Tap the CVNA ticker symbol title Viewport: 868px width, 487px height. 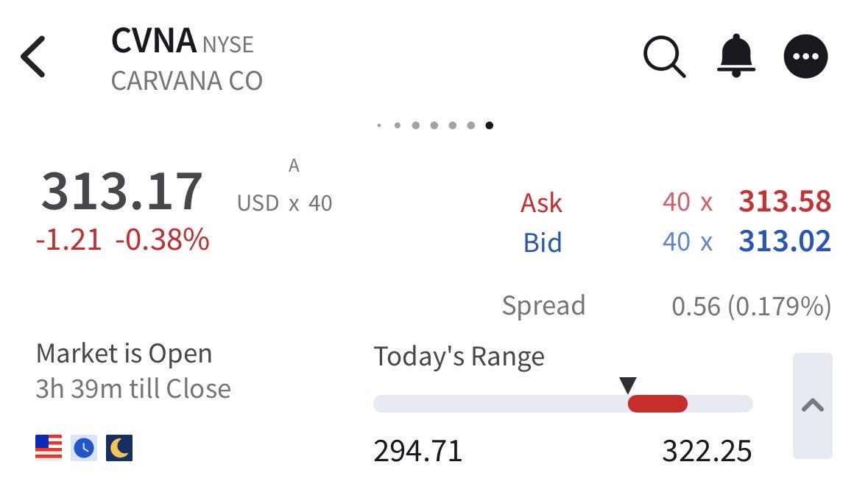click(x=154, y=41)
